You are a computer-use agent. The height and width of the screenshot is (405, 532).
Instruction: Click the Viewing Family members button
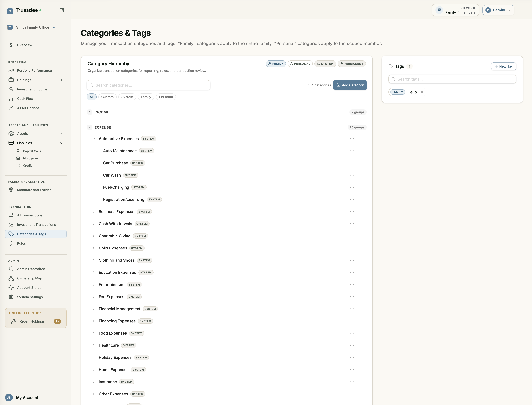pyautogui.click(x=455, y=10)
